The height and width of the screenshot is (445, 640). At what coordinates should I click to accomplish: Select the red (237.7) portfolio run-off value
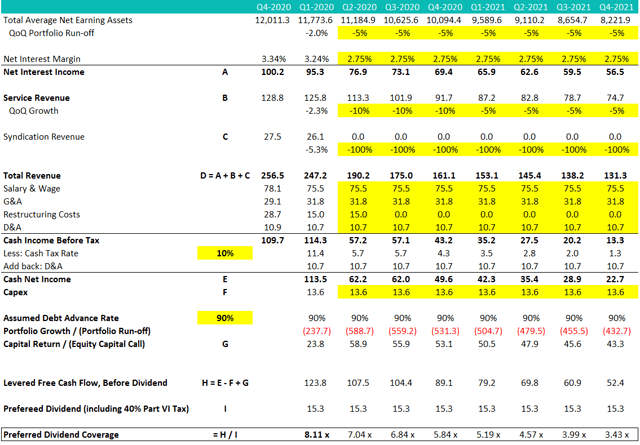pyautogui.click(x=317, y=331)
